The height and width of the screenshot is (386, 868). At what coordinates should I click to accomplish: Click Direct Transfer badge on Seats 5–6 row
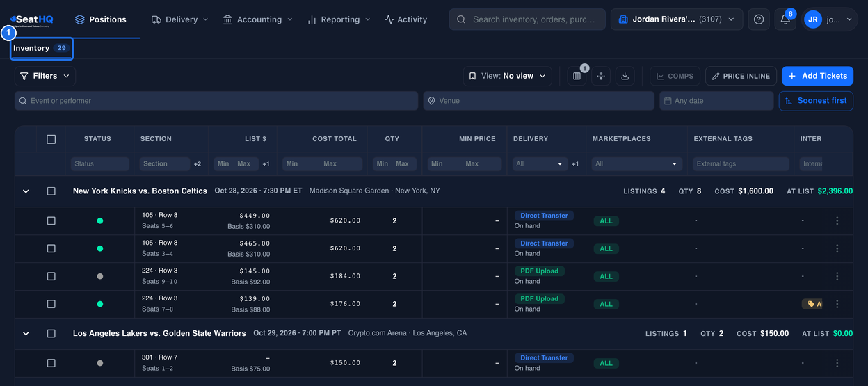pyautogui.click(x=544, y=216)
